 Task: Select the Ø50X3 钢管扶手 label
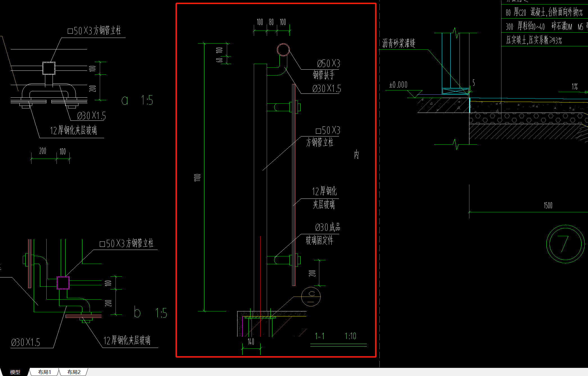point(326,69)
